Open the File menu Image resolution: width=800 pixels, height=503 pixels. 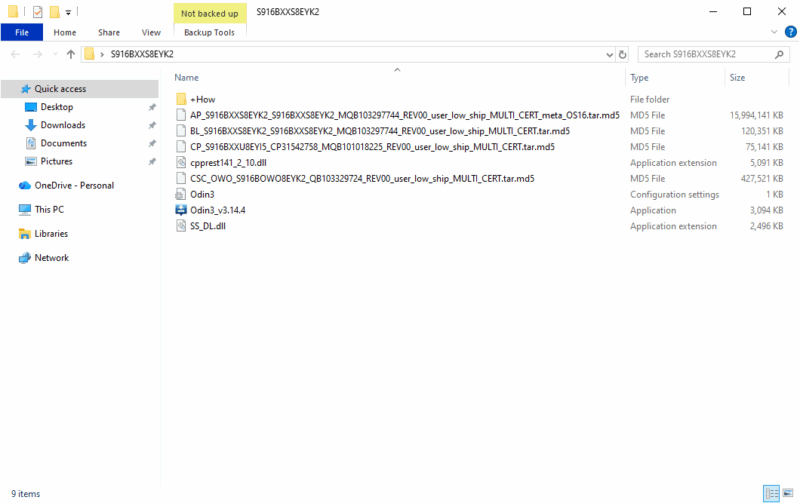pyautogui.click(x=21, y=32)
